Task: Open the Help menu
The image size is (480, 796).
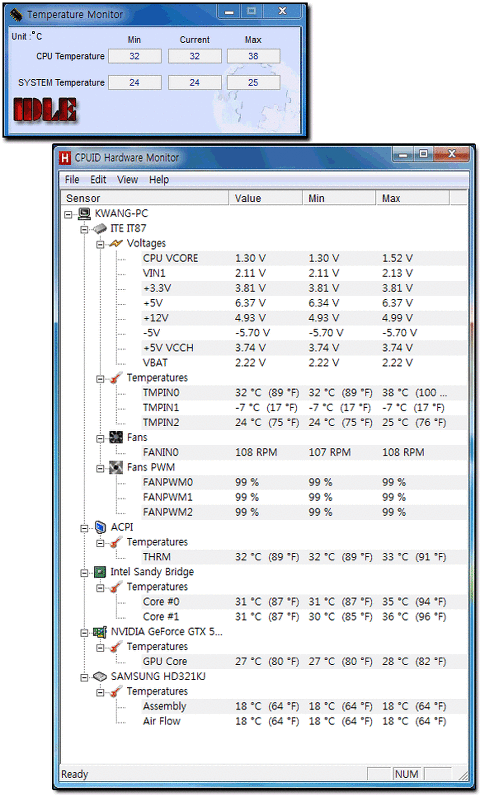Action: point(159,180)
